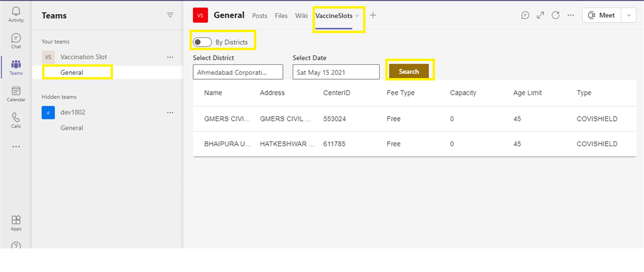This screenshot has height=272, width=644.
Task: Open the Select Date picker field
Action: click(336, 72)
